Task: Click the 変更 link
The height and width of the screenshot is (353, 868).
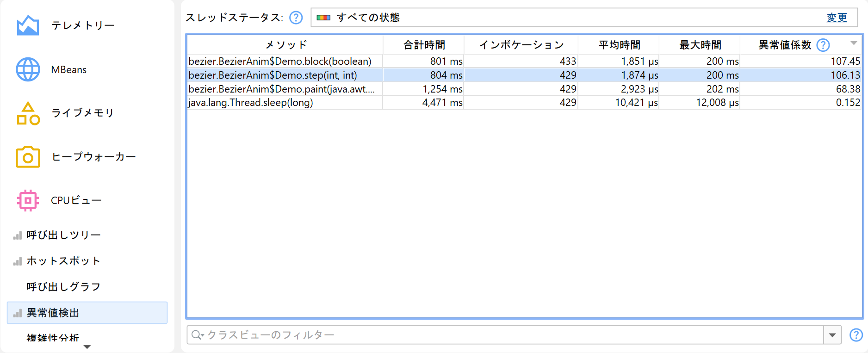Action: pos(837,18)
